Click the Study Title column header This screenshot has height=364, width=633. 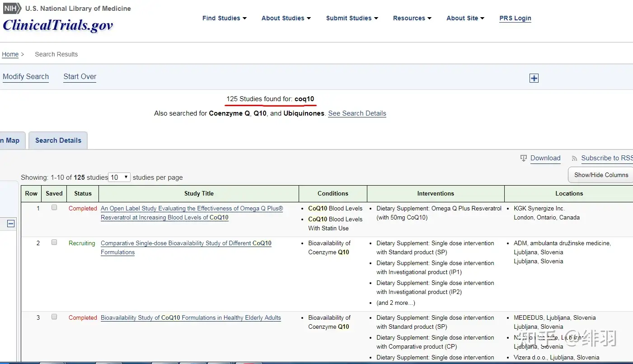click(199, 193)
